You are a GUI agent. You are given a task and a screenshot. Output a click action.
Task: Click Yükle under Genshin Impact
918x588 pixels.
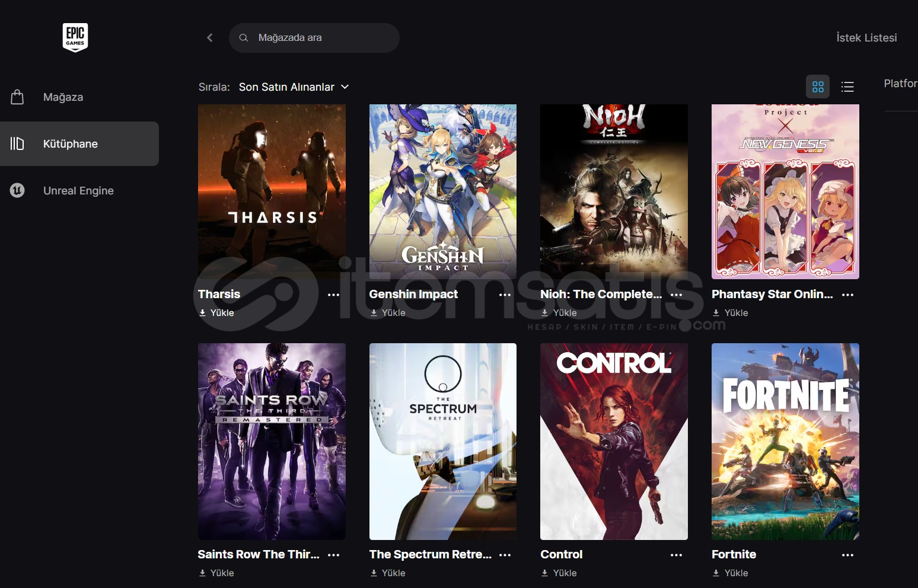click(x=388, y=312)
